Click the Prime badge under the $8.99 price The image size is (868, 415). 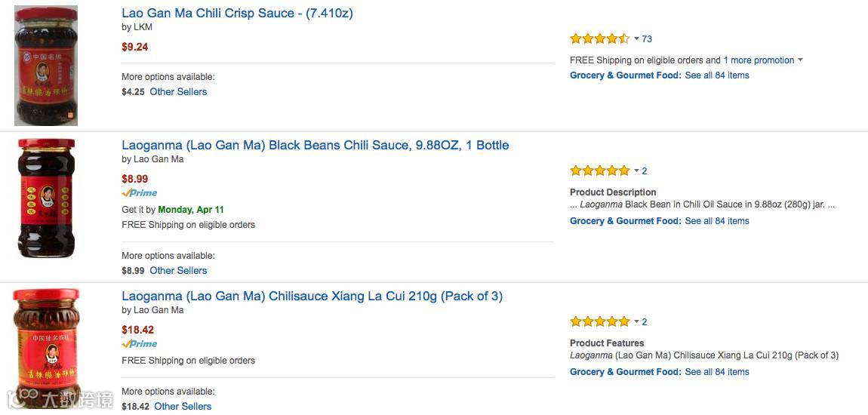[x=140, y=193]
